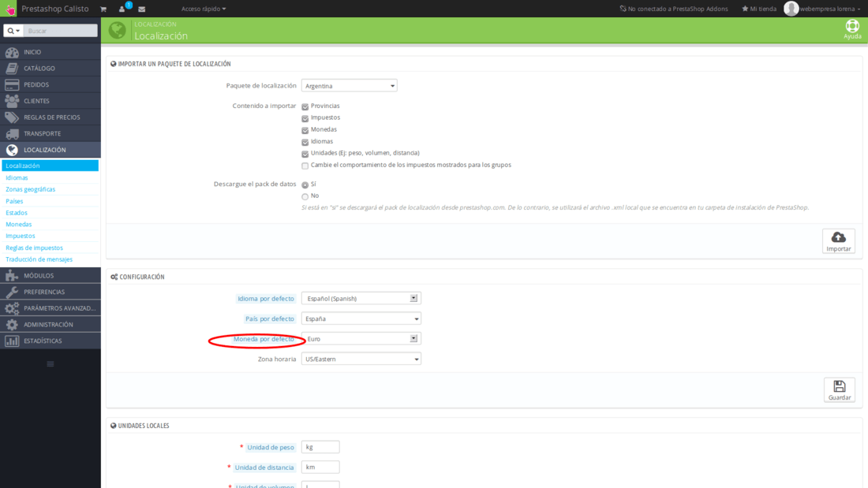This screenshot has height=488, width=868.
Task: Open the Zona horaria dropdown
Action: (x=361, y=359)
